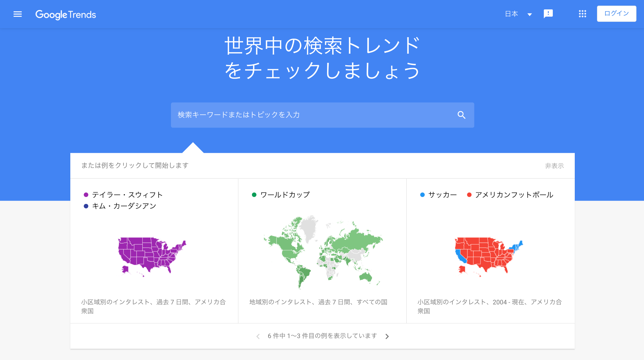Click the dark blue dot beside キム・カーダシアン
Image resolution: width=644 pixels, height=360 pixels.
click(86, 206)
